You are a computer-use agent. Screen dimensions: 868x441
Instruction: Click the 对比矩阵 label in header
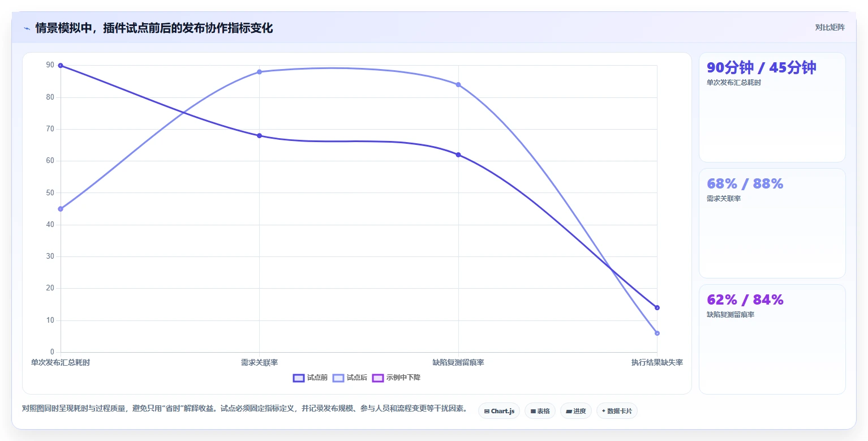tap(830, 28)
